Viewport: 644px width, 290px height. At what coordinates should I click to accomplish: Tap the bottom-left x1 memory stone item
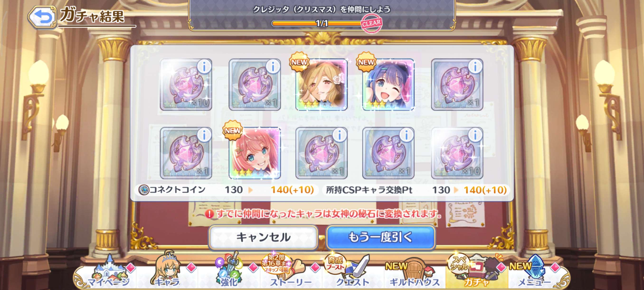(x=186, y=153)
